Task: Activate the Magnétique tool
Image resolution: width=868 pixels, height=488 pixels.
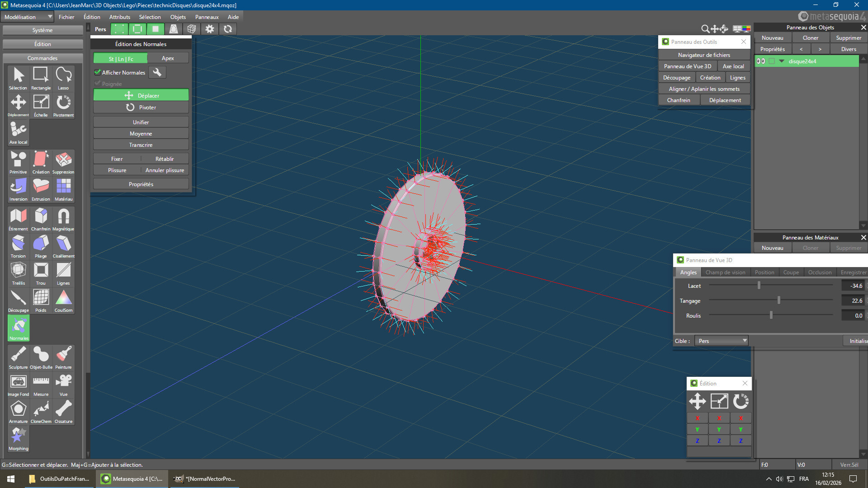Action: pos(63,219)
